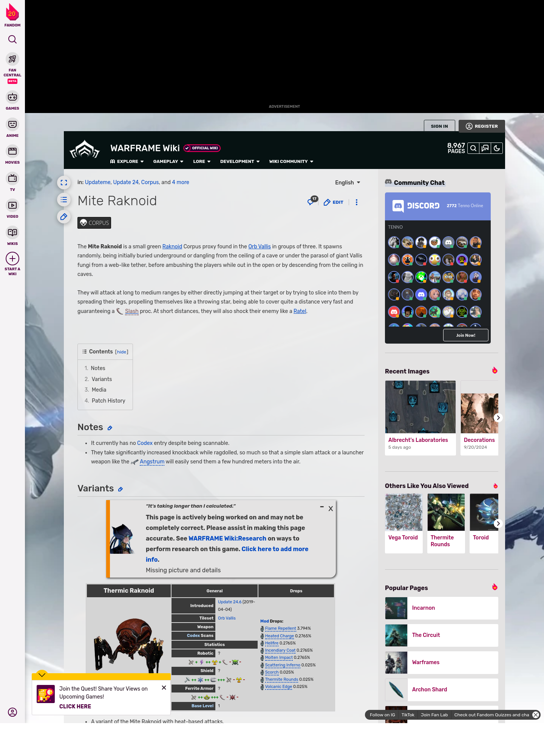Minimize the work-in-progress notice
The height and width of the screenshot is (756, 544).
click(322, 507)
